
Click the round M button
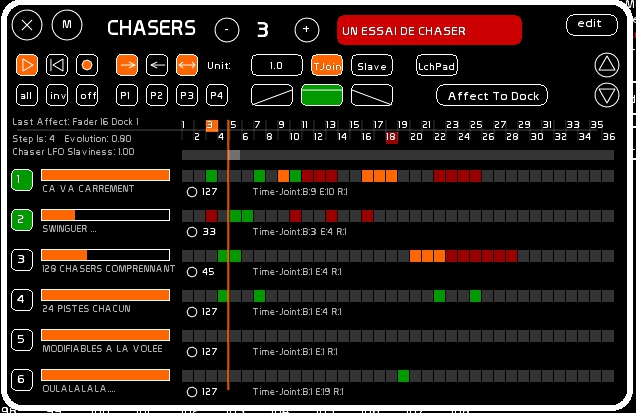(67, 25)
